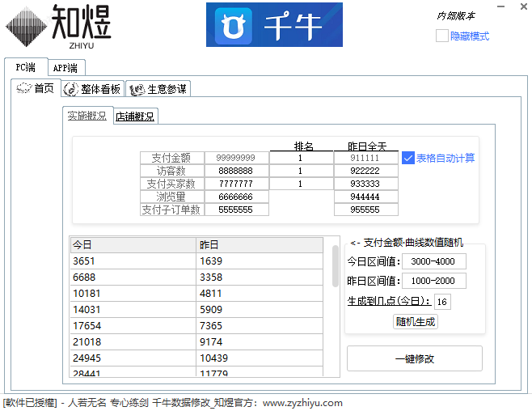This screenshot has height=411, width=532.
Task: Switch to the APP端 tab
Action: [65, 68]
